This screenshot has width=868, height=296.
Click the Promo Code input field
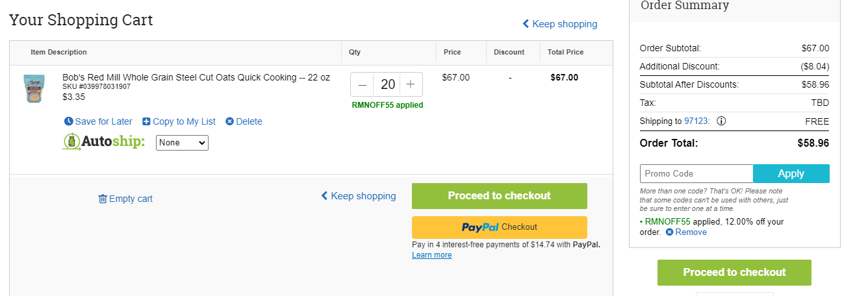(696, 173)
